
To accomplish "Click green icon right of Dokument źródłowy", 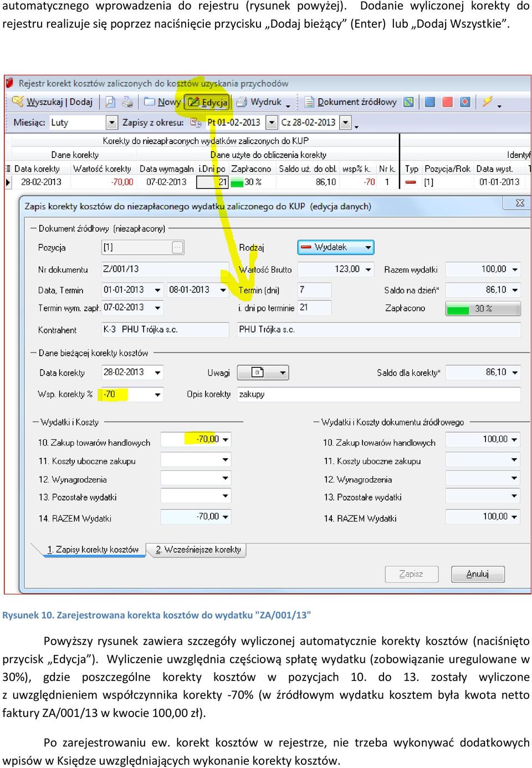I will pos(408,102).
